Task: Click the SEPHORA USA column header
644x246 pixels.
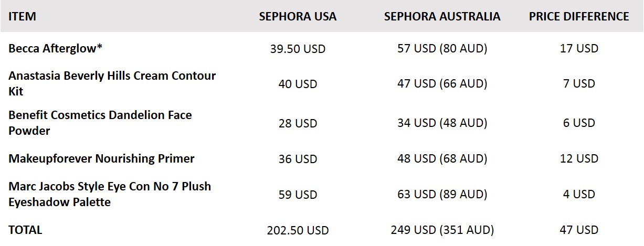Action: point(298,16)
